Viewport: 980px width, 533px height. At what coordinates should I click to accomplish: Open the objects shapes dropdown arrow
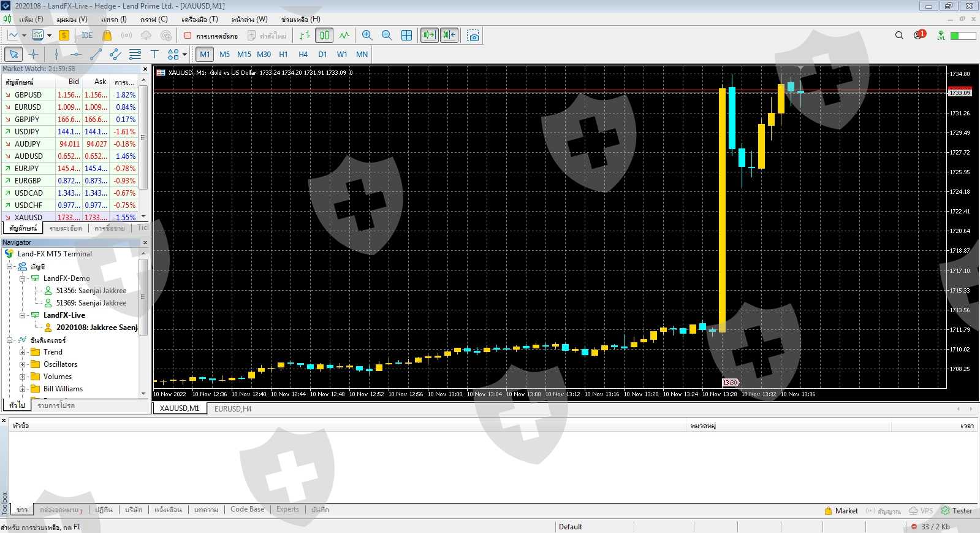point(184,55)
